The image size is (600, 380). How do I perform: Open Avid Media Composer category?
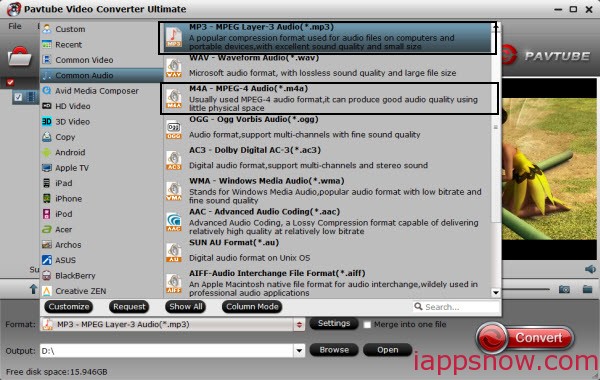[101, 91]
